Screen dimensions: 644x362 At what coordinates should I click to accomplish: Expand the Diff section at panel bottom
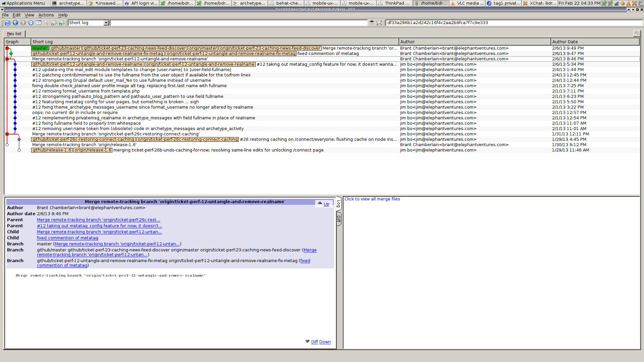click(315, 342)
